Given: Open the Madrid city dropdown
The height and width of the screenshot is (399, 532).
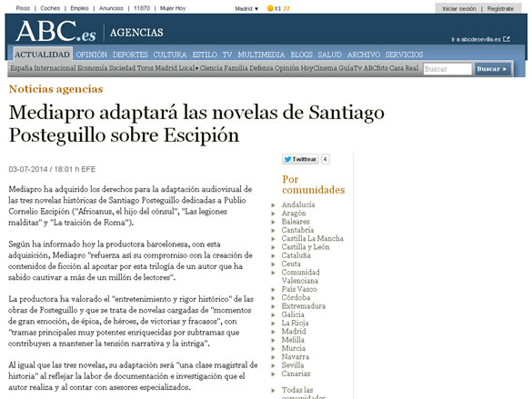Looking at the screenshot, I should [x=246, y=9].
